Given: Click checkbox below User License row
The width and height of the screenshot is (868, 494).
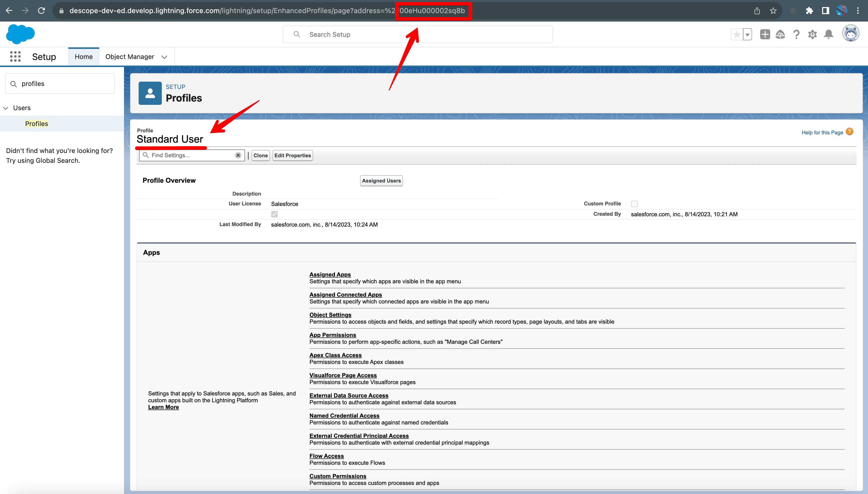Looking at the screenshot, I should coord(274,214).
